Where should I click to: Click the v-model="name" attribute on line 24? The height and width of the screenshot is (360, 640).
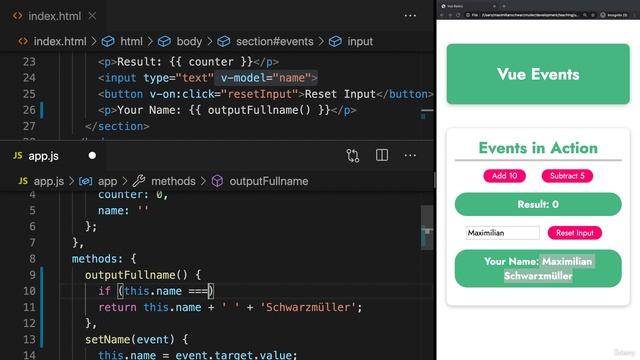pos(266,78)
